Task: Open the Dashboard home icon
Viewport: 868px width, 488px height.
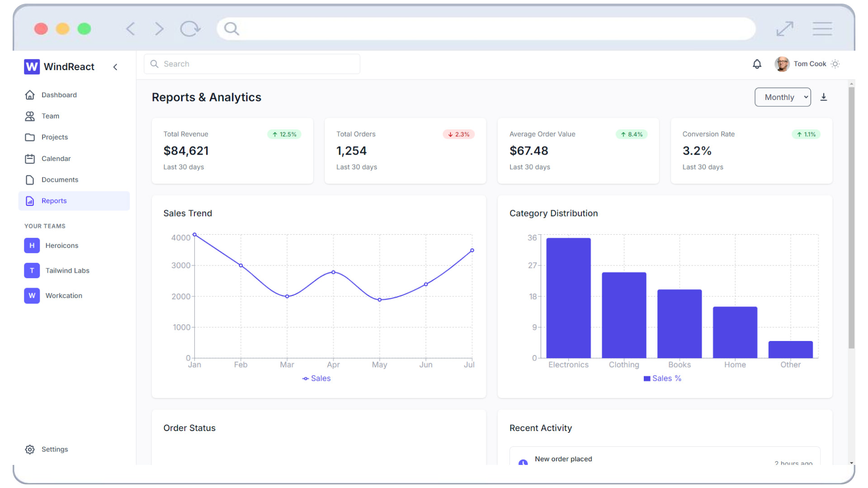Action: point(30,95)
